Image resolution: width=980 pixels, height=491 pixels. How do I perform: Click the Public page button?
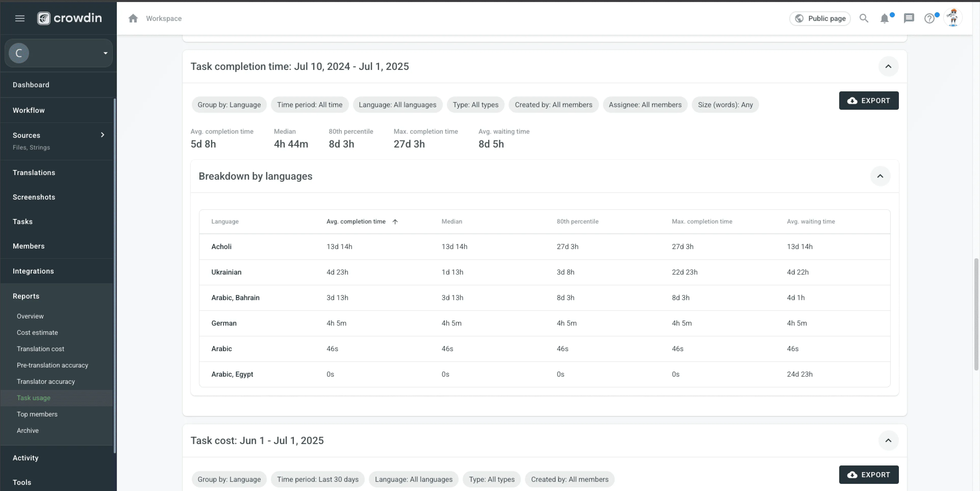(x=820, y=18)
